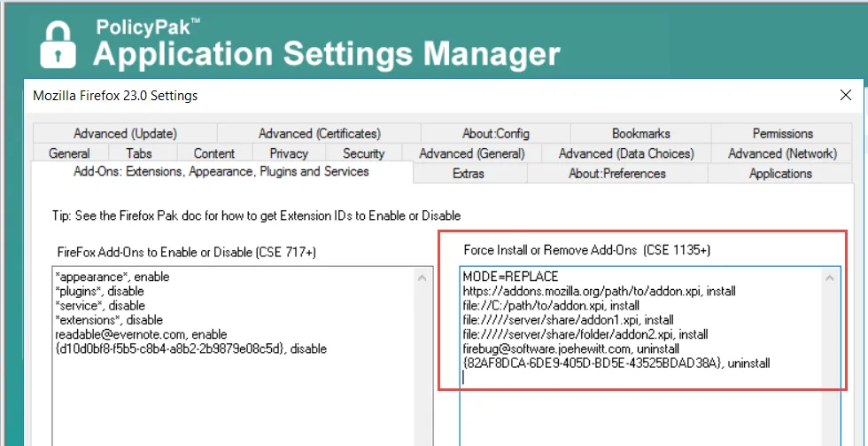The image size is (868, 446).
Task: Select the Advanced (General) tab
Action: (471, 153)
